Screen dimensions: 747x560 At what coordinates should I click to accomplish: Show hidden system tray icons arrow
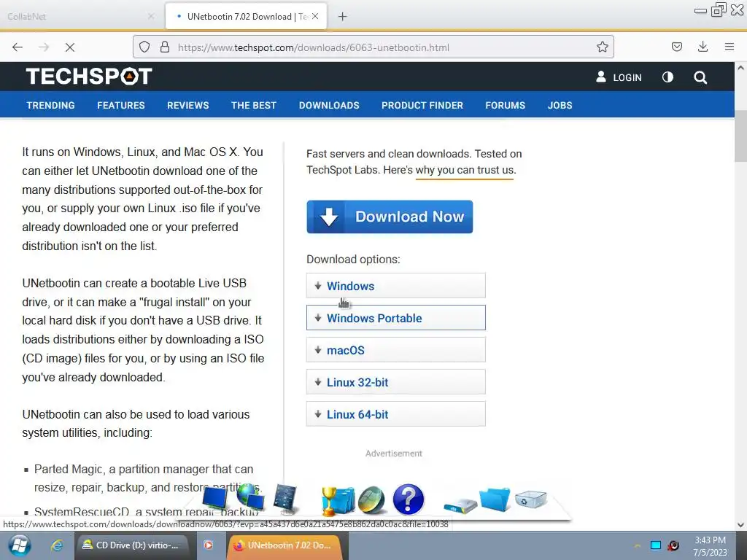click(638, 545)
